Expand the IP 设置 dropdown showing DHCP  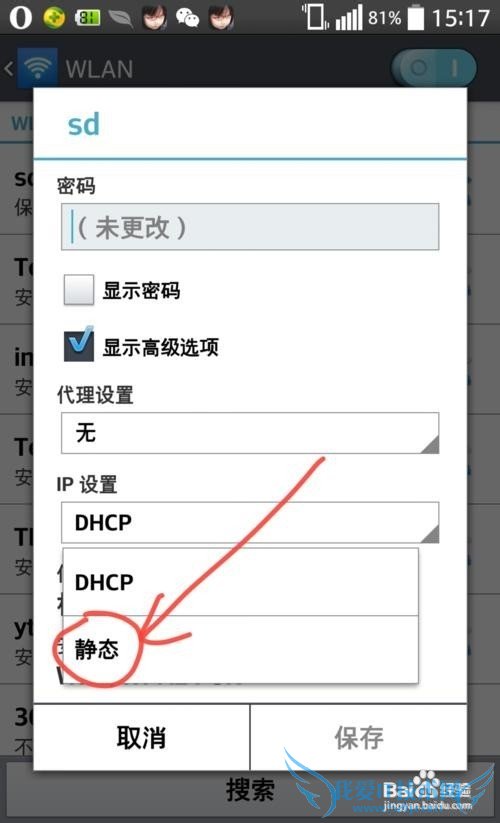(x=250, y=522)
